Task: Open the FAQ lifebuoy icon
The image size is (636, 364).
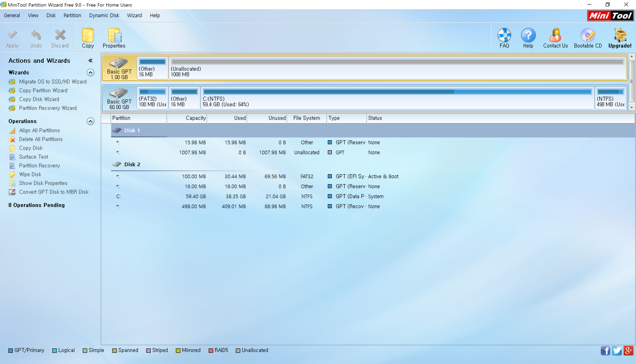Action: tap(504, 38)
